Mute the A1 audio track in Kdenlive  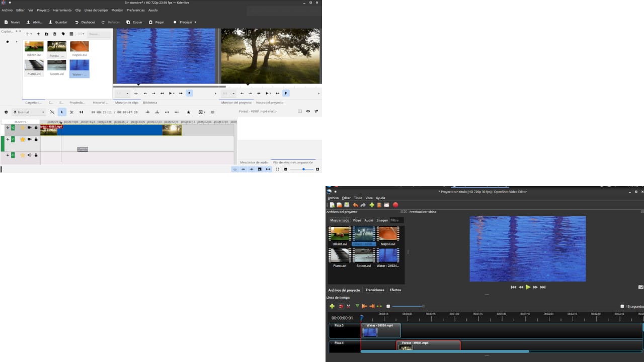tap(29, 155)
